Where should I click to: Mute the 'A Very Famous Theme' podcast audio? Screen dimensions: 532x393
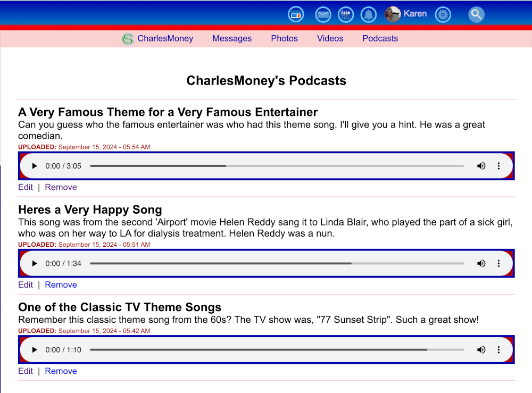pos(481,166)
